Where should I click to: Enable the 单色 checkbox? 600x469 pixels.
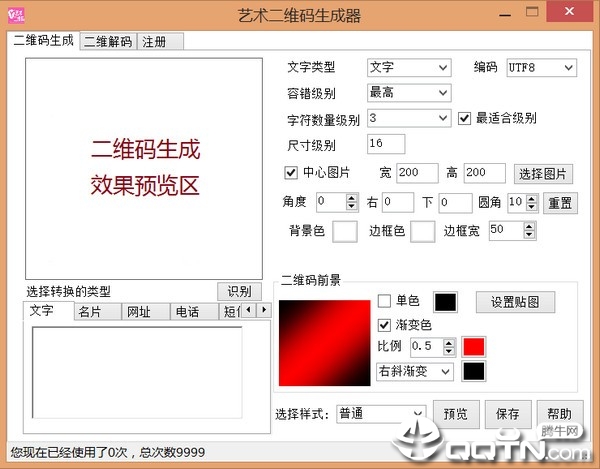(x=384, y=301)
